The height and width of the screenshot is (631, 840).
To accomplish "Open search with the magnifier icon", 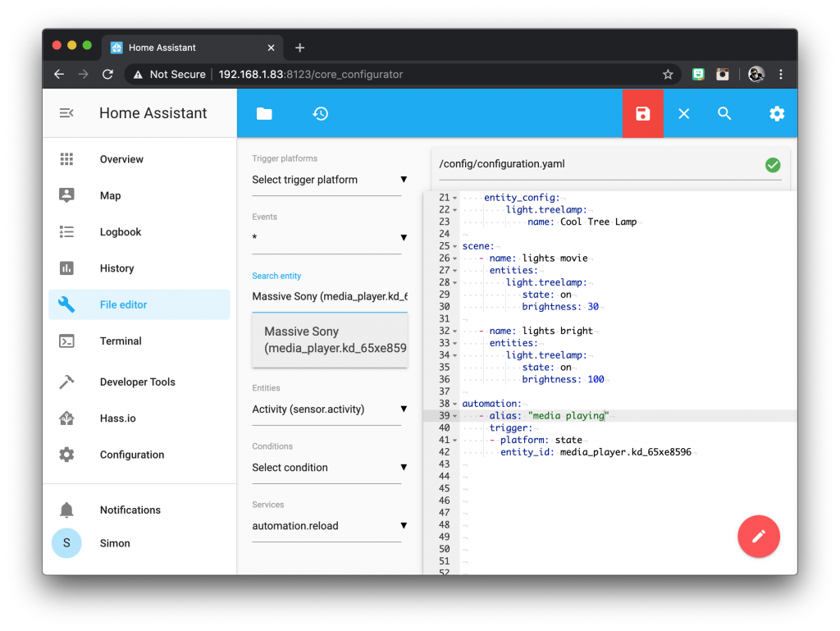I will click(x=724, y=113).
